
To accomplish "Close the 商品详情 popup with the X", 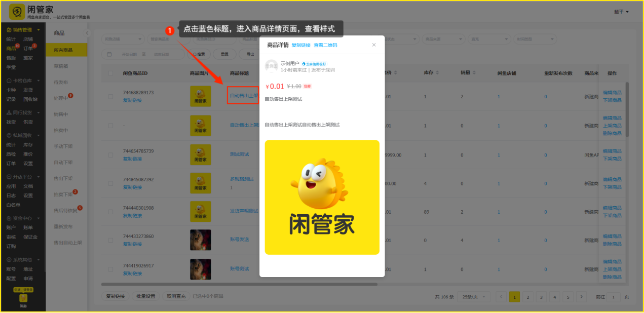I will (374, 45).
